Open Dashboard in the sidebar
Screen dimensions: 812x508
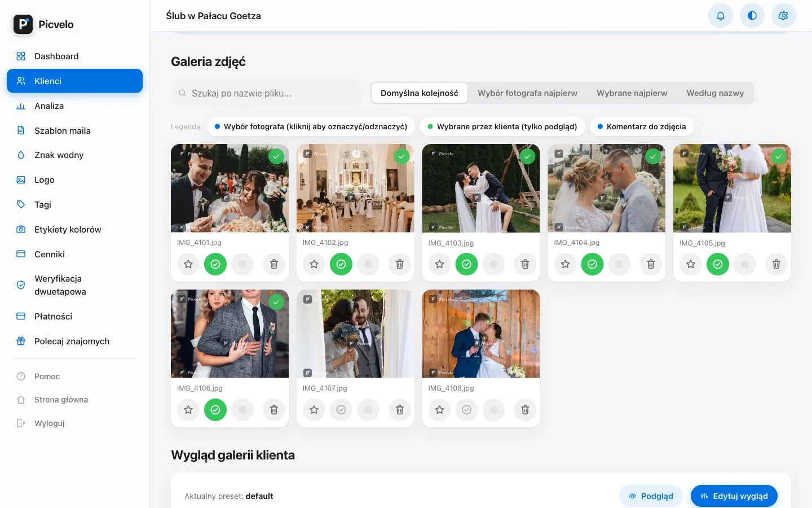tap(74, 56)
